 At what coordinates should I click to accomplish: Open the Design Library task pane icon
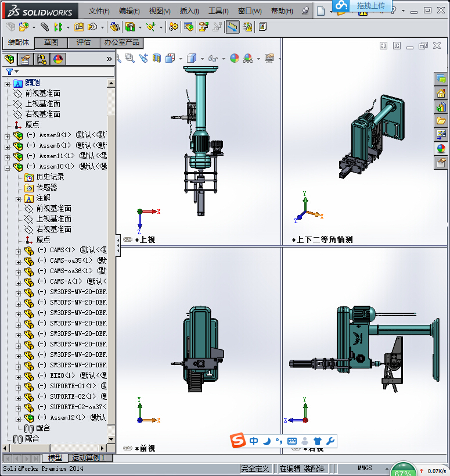(x=441, y=107)
